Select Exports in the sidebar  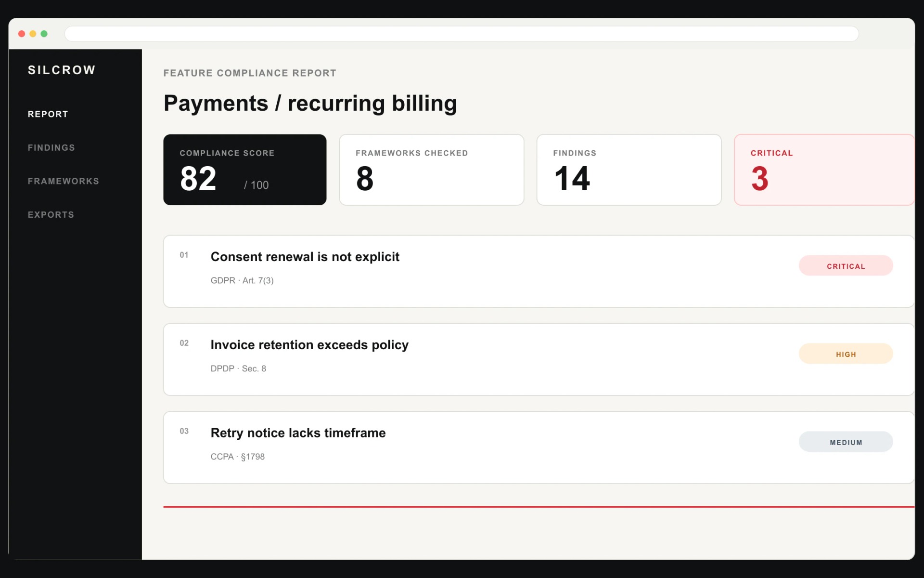(x=51, y=215)
